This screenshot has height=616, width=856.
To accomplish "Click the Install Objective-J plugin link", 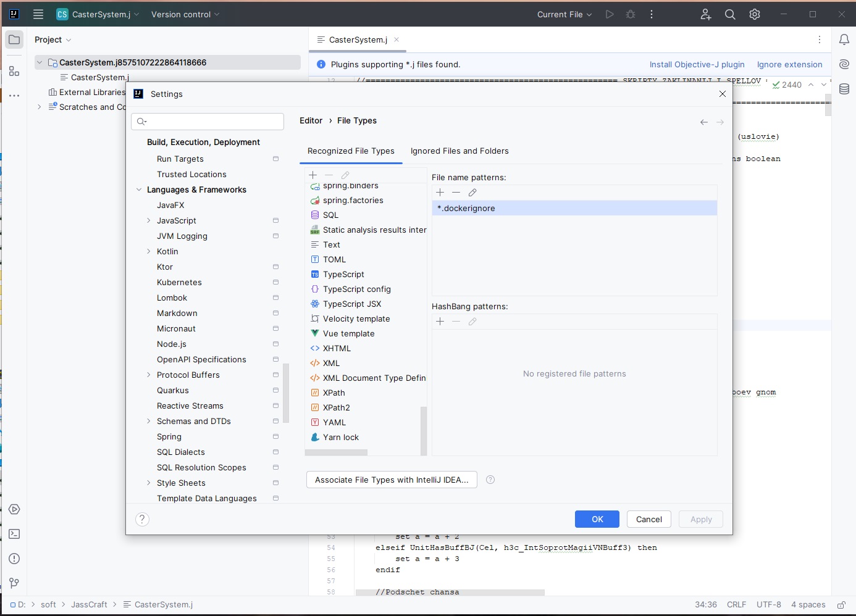I will 697,64.
